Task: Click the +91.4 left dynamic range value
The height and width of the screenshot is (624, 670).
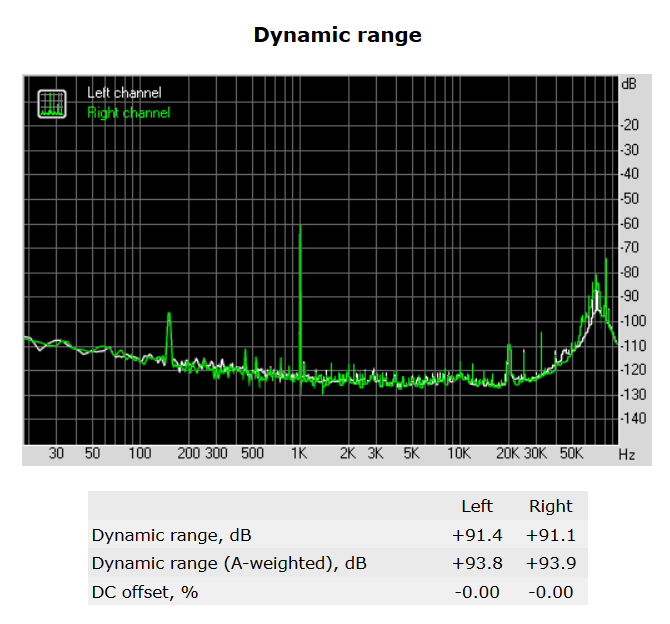Action: coord(477,535)
